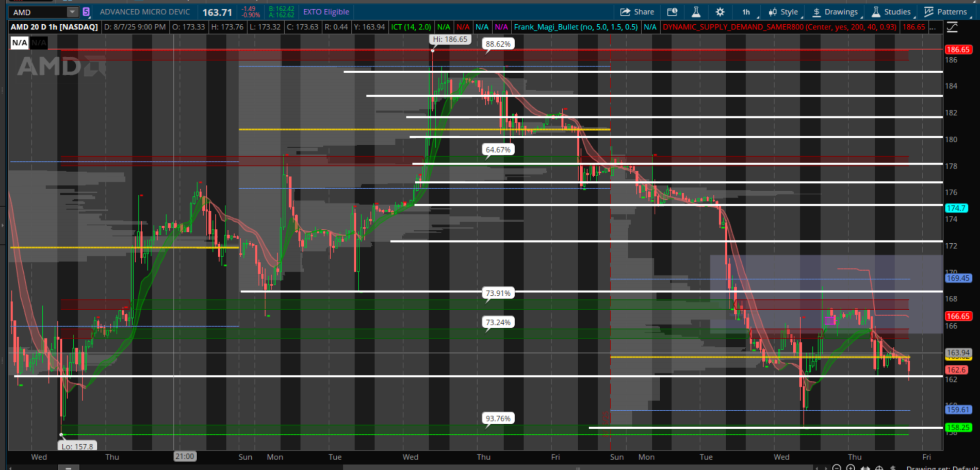This screenshot has width=980, height=470.
Task: Zoom in using the bottom plus magnifier
Action: [x=851, y=468]
